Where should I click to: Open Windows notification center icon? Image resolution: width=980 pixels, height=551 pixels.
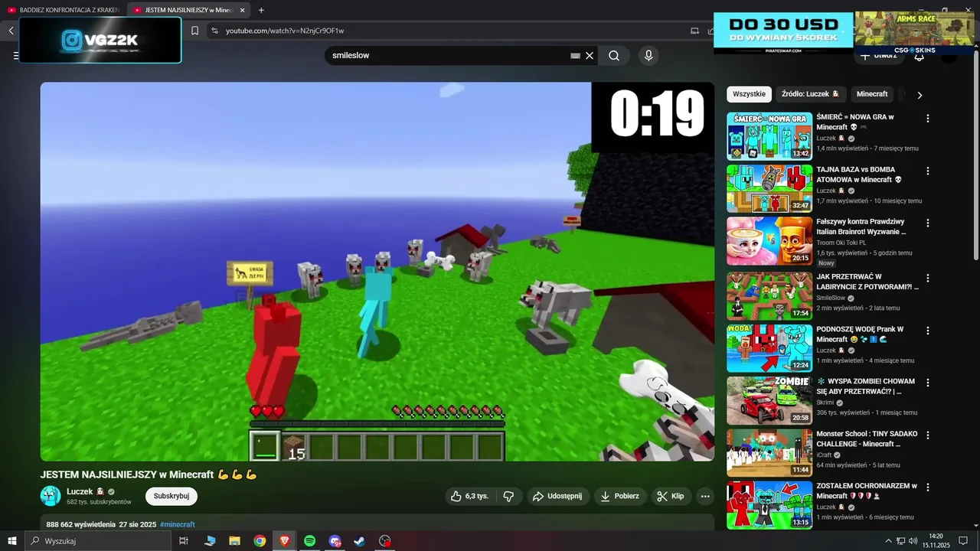click(963, 541)
